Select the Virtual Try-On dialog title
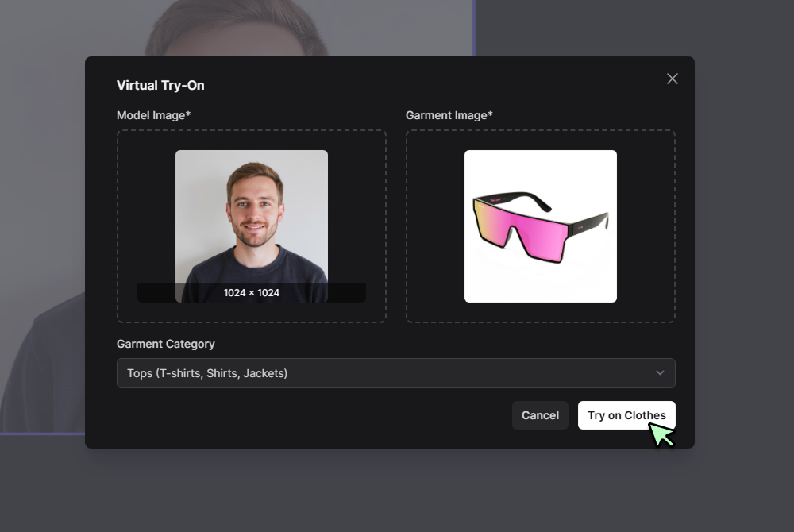This screenshot has width=794, height=532. pos(160,85)
